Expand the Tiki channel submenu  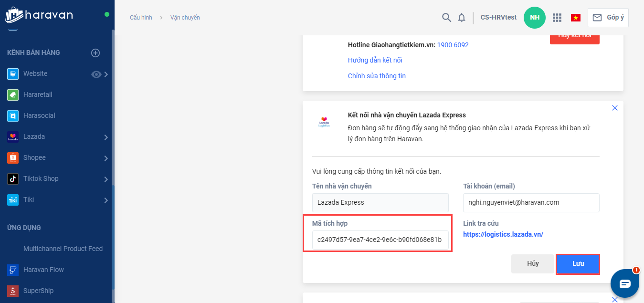pyautogui.click(x=106, y=200)
